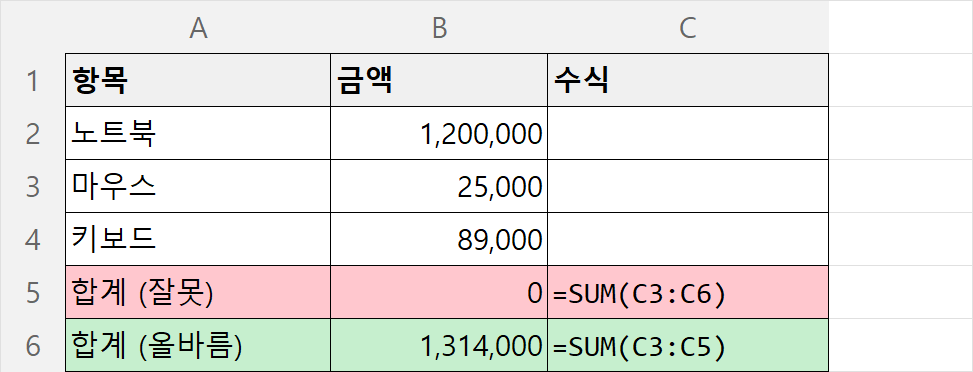Viewport: 973px width, 372px height.
Task: Select row 1 header
Action: point(33,80)
